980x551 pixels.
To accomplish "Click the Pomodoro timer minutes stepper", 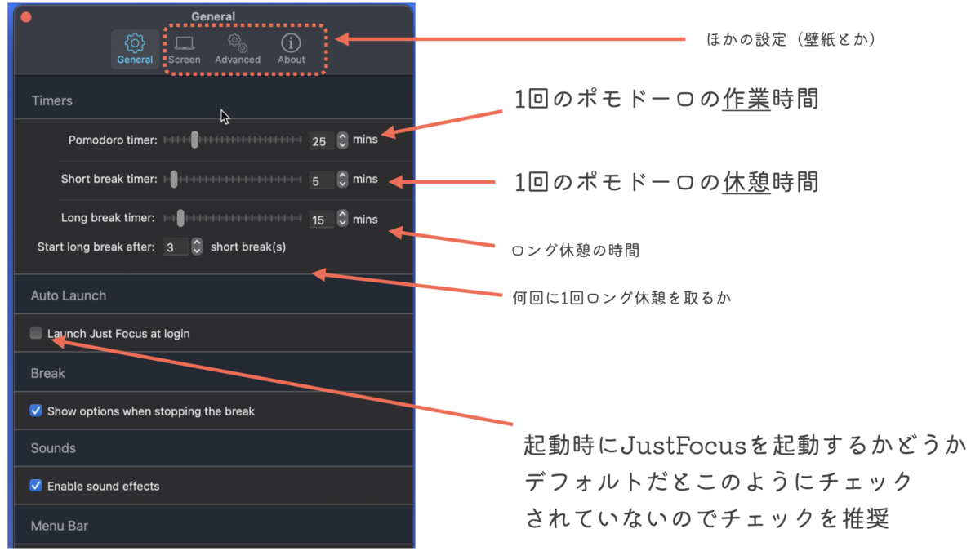I will click(x=342, y=140).
